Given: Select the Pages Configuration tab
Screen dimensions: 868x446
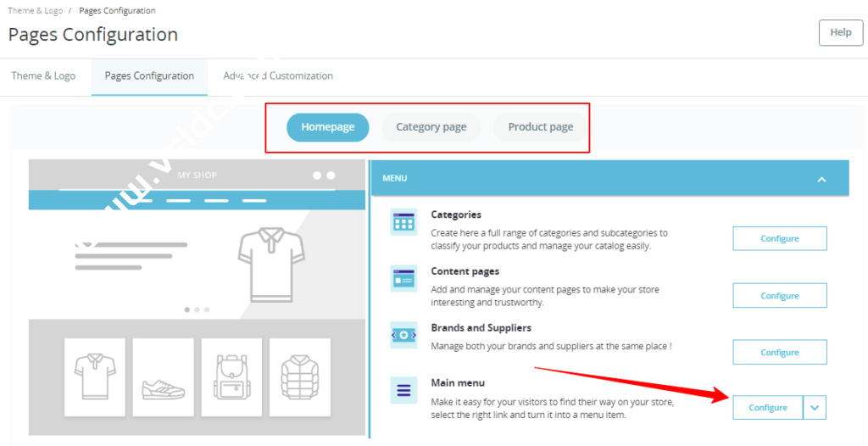Looking at the screenshot, I should point(149,76).
